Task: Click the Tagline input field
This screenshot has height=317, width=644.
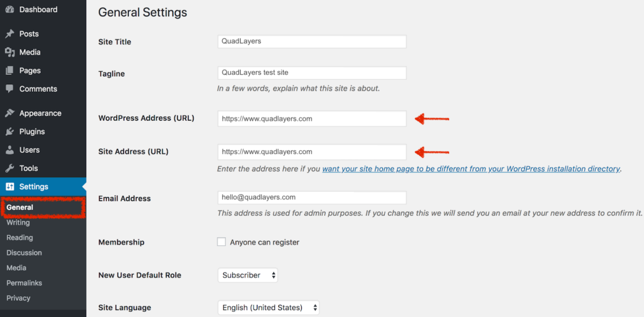Action: click(312, 73)
